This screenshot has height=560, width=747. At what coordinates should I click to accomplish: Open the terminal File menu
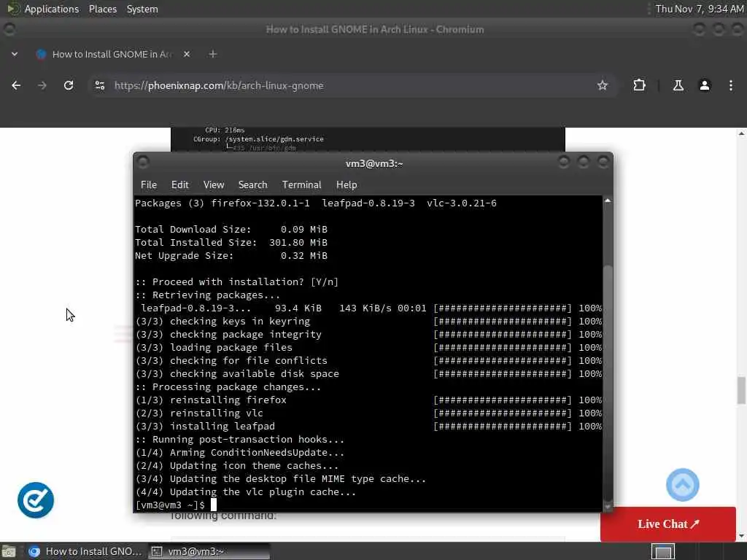point(149,184)
